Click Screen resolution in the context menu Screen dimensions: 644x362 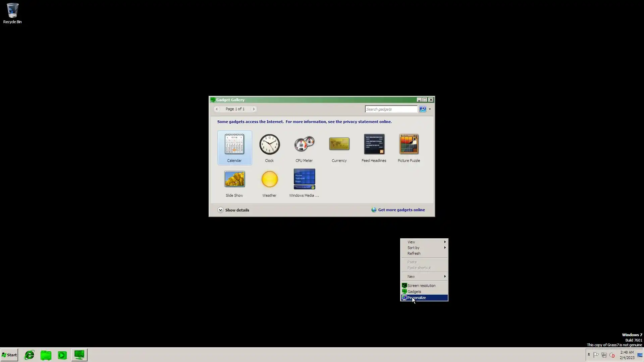(x=421, y=286)
